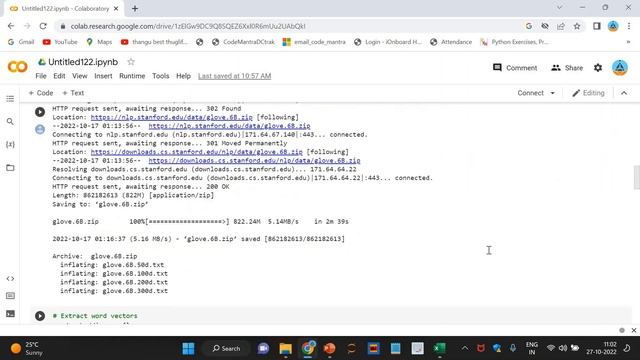The width and height of the screenshot is (640, 360).
Task: Open the Edit menu
Action: (59, 76)
